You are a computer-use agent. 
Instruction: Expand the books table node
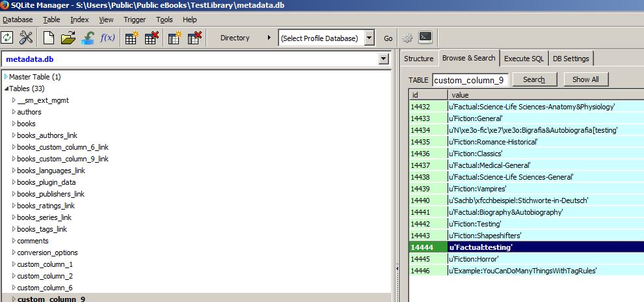14,124
